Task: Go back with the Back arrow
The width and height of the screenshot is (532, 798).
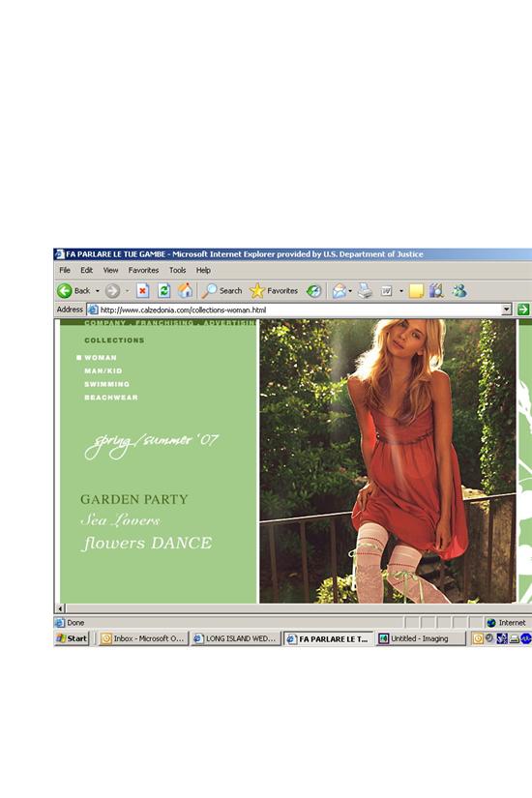Action: click(73, 291)
